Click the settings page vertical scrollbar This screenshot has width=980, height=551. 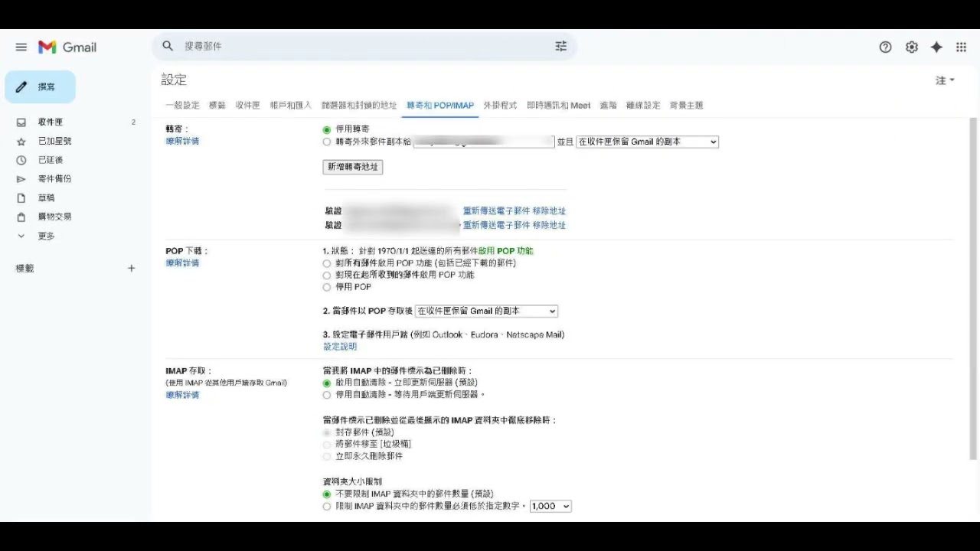pos(973,289)
